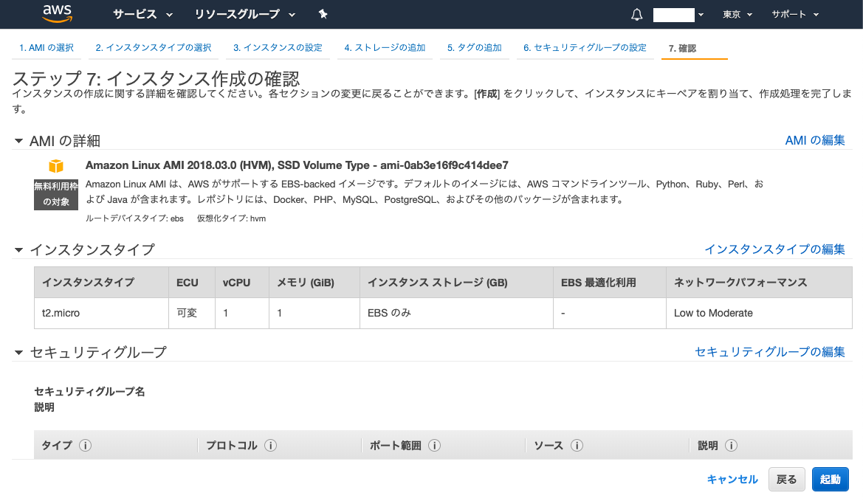Collapse the AMI の詳細 section
863x504 pixels.
(18, 140)
